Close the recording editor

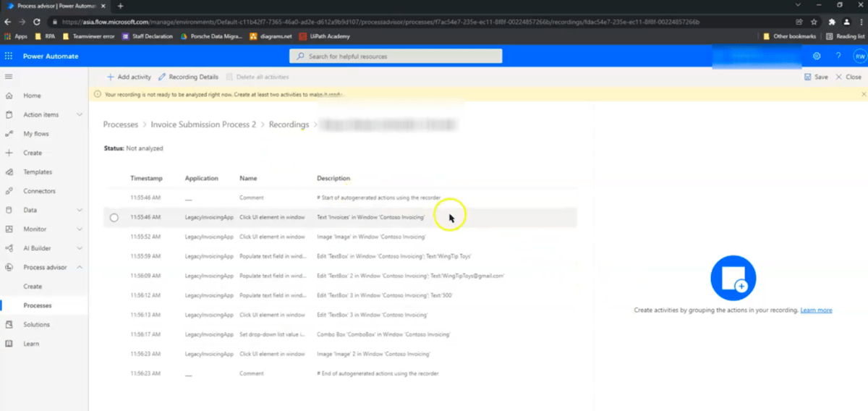tap(848, 77)
